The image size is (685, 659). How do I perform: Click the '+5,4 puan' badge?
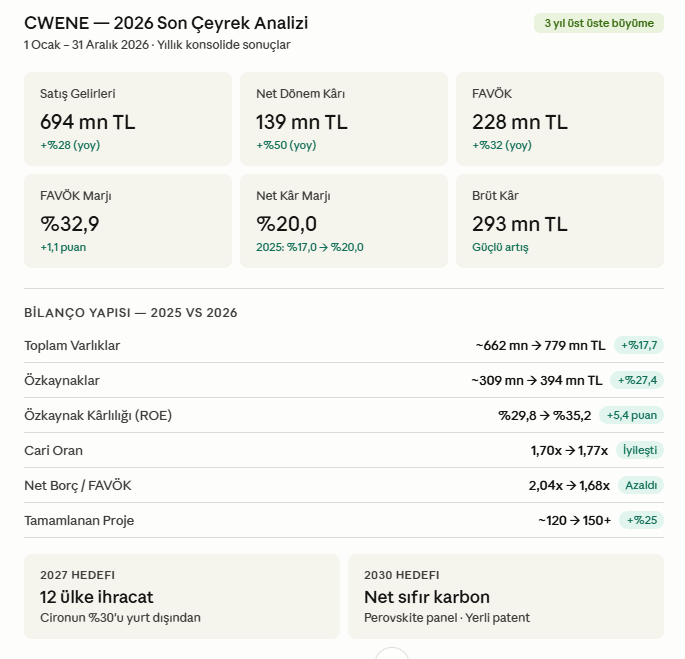coord(631,415)
